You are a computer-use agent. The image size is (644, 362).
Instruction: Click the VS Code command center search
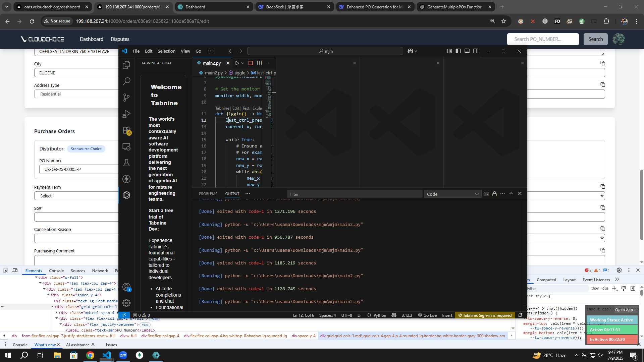click(x=325, y=51)
